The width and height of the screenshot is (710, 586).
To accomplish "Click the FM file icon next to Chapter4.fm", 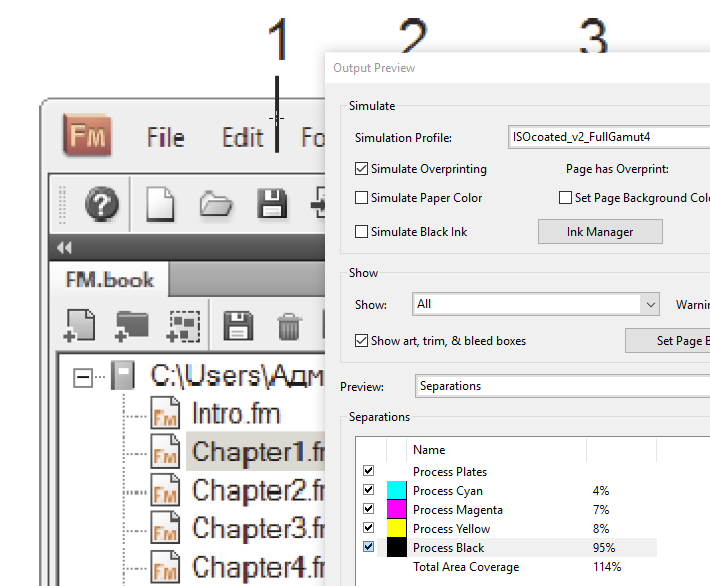I will coord(165,566).
